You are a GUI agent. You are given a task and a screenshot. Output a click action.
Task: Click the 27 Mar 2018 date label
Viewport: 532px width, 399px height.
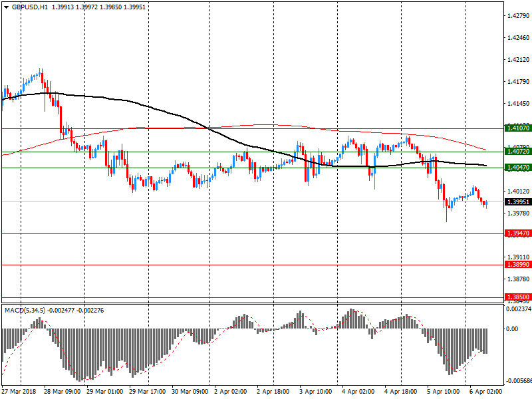(19, 392)
